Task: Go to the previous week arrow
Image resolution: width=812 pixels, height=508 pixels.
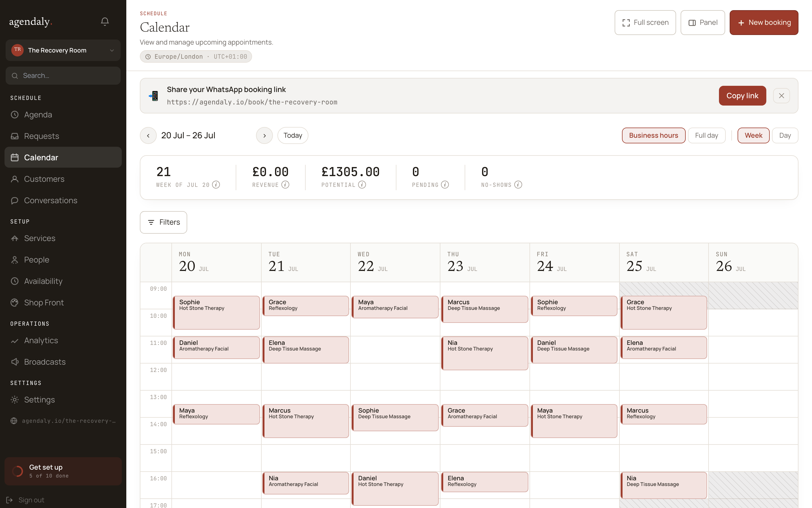Action: [148, 135]
